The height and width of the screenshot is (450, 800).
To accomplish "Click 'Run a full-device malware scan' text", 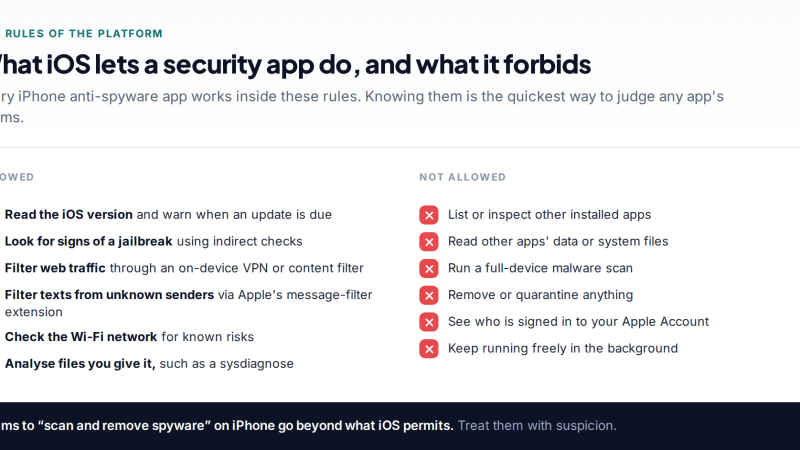I will [x=540, y=268].
